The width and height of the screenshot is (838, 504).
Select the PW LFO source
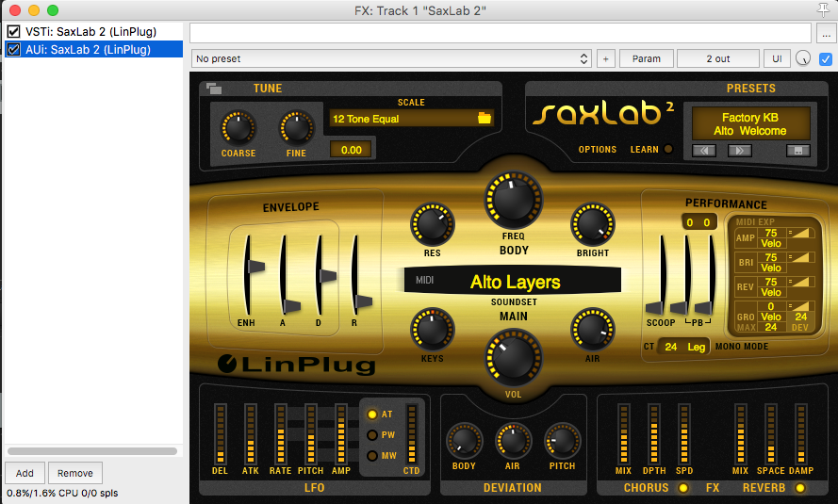[372, 435]
